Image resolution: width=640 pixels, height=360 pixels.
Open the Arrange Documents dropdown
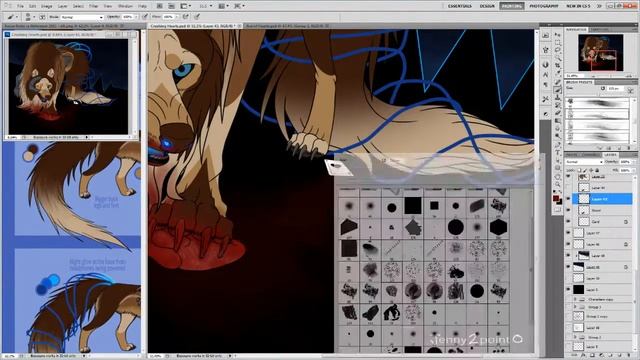tap(223, 6)
